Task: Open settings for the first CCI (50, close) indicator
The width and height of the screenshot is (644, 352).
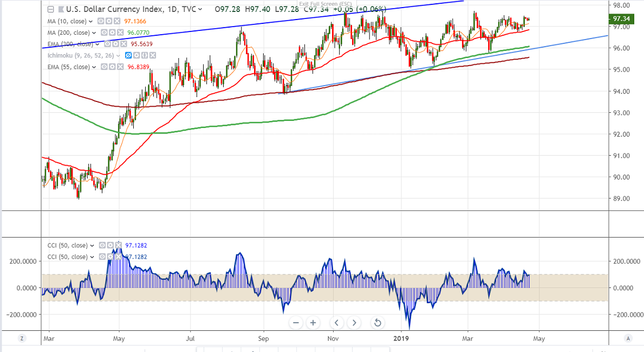Action: click(x=110, y=246)
